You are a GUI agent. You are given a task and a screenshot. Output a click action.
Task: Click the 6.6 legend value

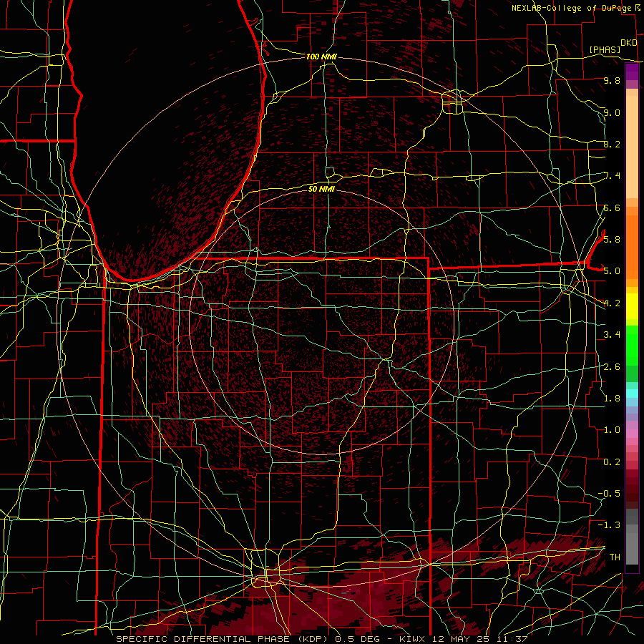(612, 208)
